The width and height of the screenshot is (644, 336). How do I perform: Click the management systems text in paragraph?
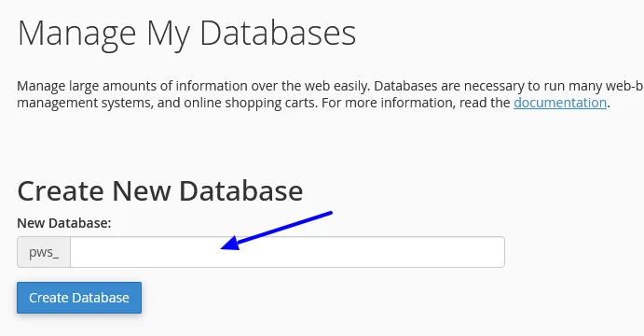tap(85, 103)
